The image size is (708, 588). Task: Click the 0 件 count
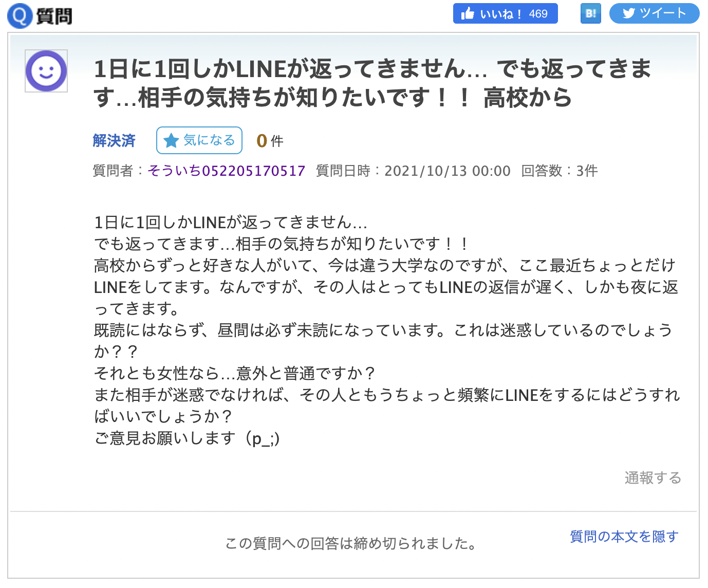[270, 141]
